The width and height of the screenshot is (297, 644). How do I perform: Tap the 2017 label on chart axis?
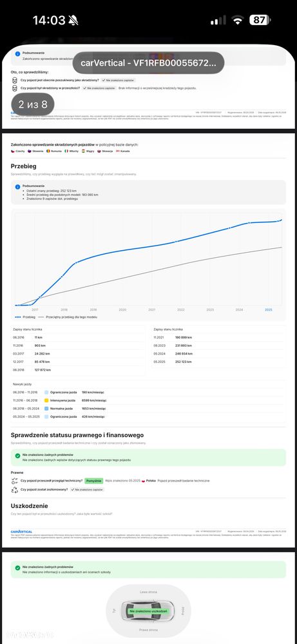coord(35,309)
